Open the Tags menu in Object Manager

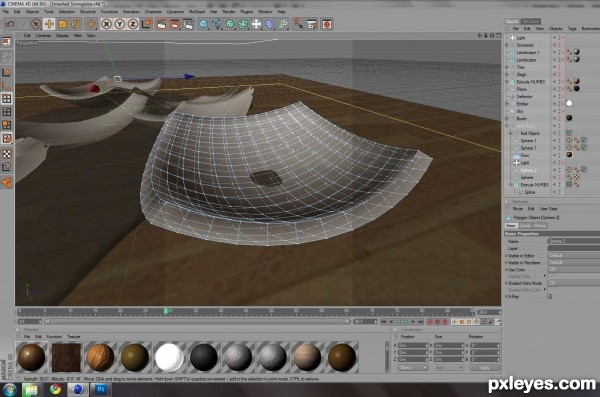(x=572, y=28)
